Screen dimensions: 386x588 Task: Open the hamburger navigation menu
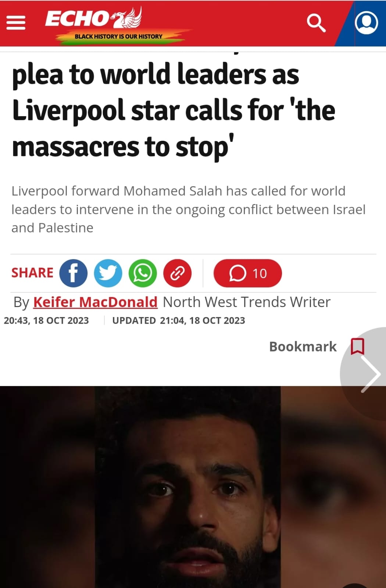16,23
